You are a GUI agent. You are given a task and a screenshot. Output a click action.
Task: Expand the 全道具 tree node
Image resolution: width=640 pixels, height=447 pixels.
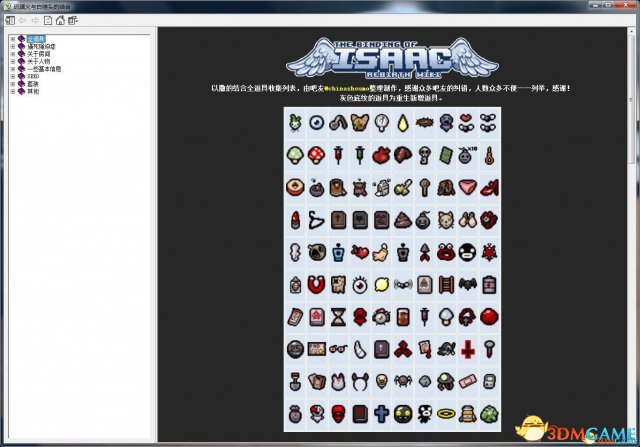coord(13,39)
